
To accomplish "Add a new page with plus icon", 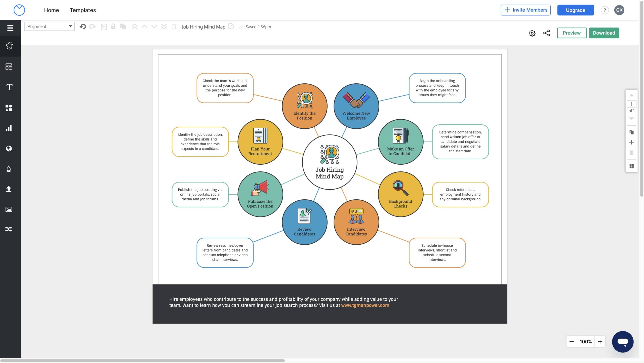I will [631, 142].
